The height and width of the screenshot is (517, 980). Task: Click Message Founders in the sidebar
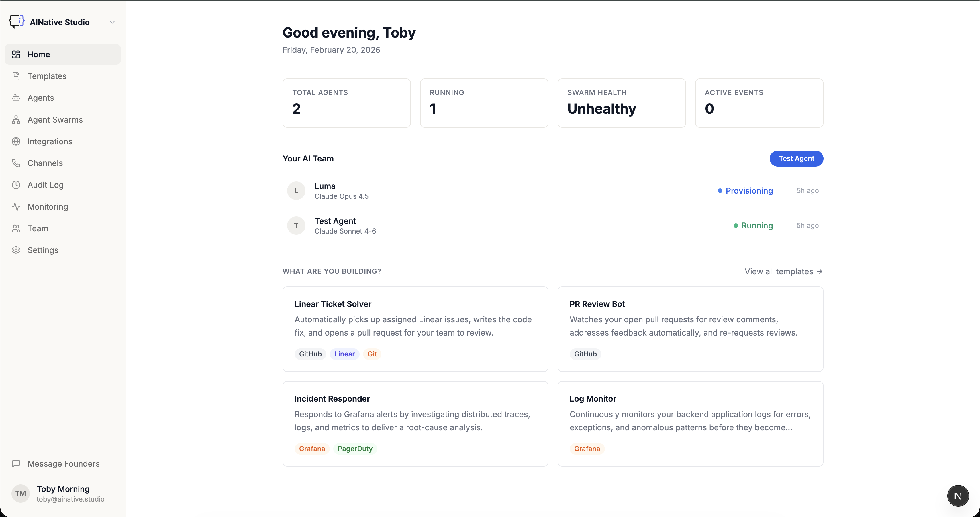click(x=63, y=464)
